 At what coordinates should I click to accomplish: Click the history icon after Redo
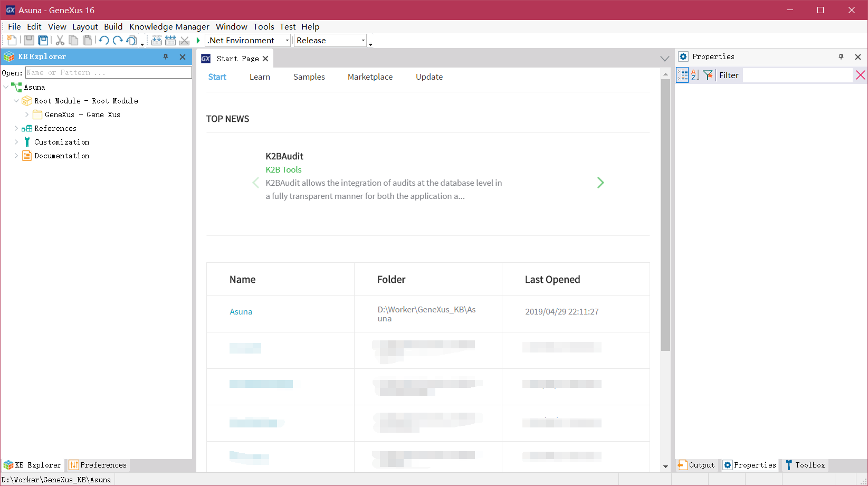pyautogui.click(x=131, y=41)
